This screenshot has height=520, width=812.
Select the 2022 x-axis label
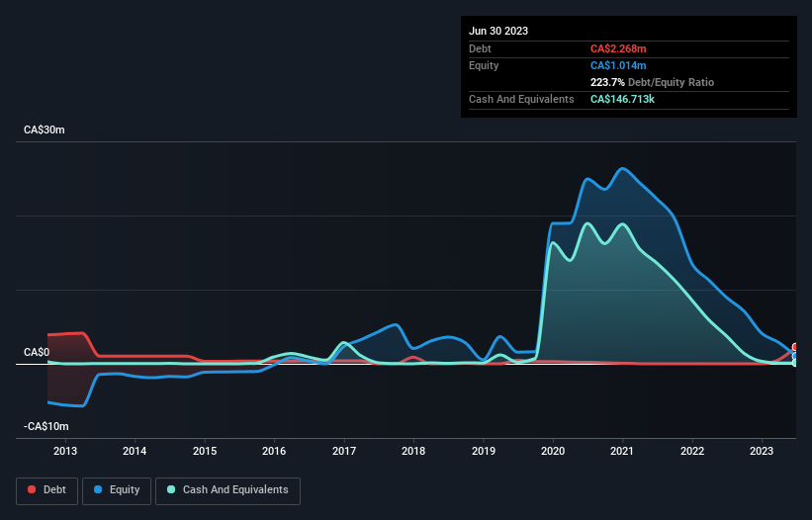coord(692,451)
